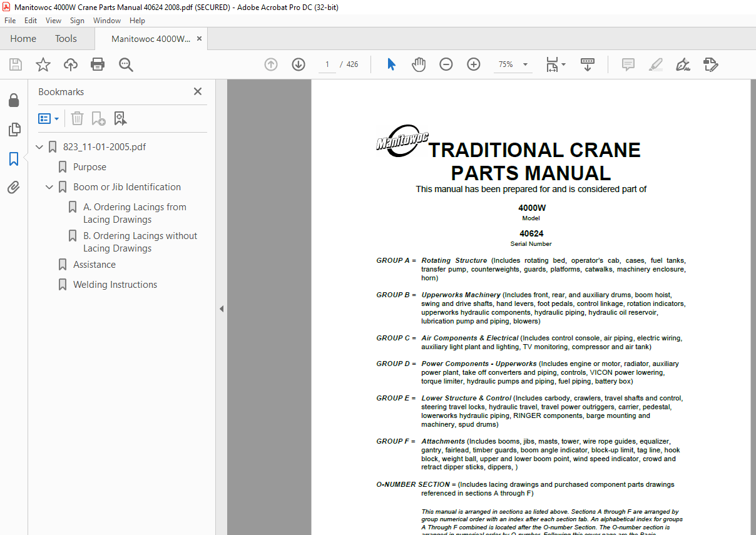Viewport: 756px width, 535px height.
Task: Select the Hand tool in the toolbar
Action: (x=418, y=64)
